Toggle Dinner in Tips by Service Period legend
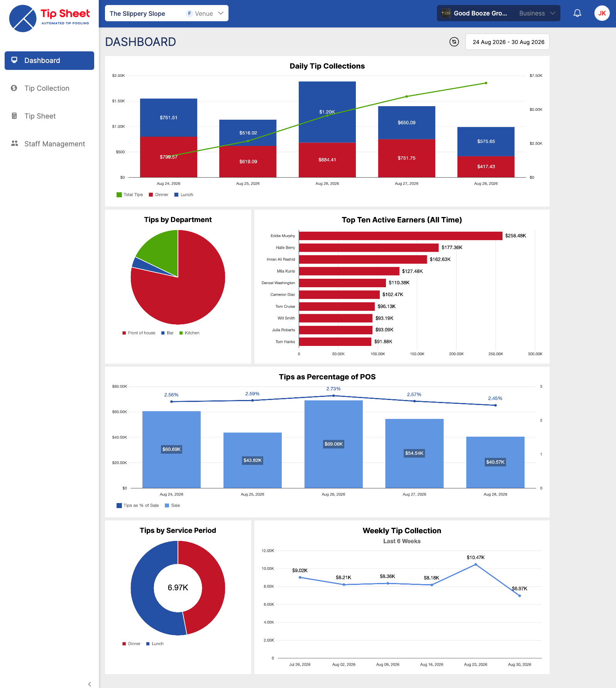The image size is (616, 688). coord(132,644)
